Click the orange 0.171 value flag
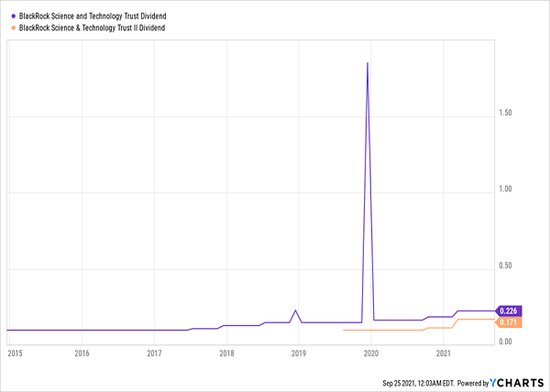This screenshot has height=392, width=550. coord(509,322)
